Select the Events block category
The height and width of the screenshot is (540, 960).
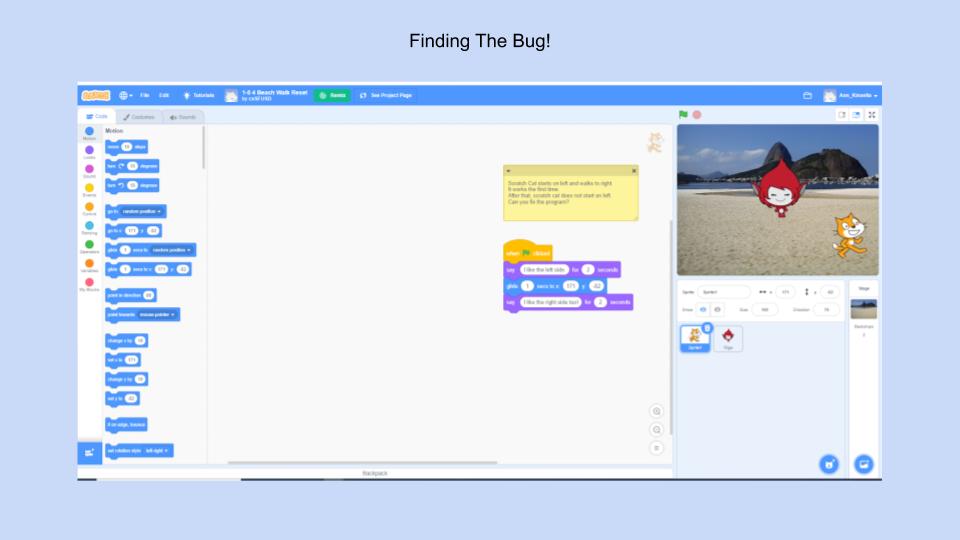[x=89, y=189]
